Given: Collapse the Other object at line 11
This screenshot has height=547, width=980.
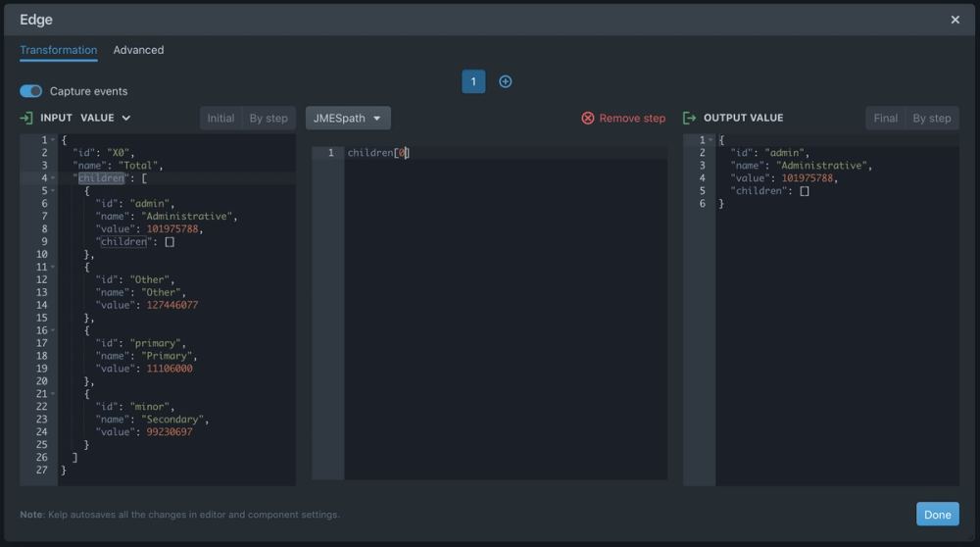Looking at the screenshot, I should click(53, 268).
